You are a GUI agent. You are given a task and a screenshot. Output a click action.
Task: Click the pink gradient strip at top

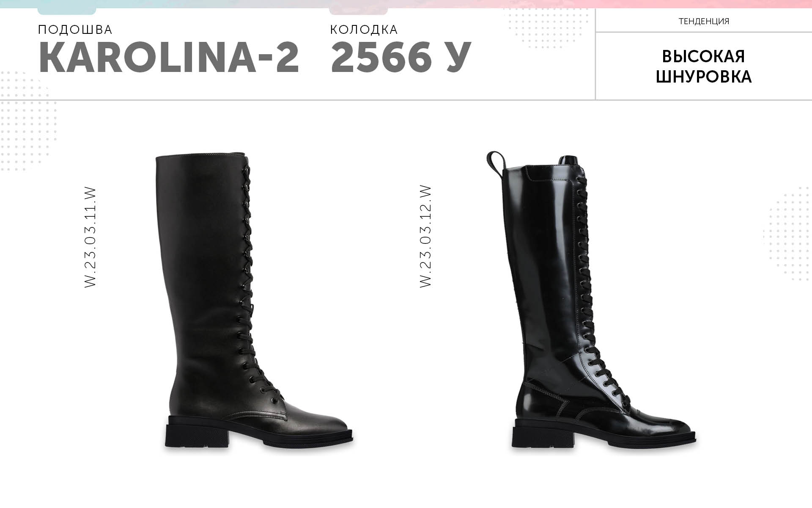tap(406, 4)
